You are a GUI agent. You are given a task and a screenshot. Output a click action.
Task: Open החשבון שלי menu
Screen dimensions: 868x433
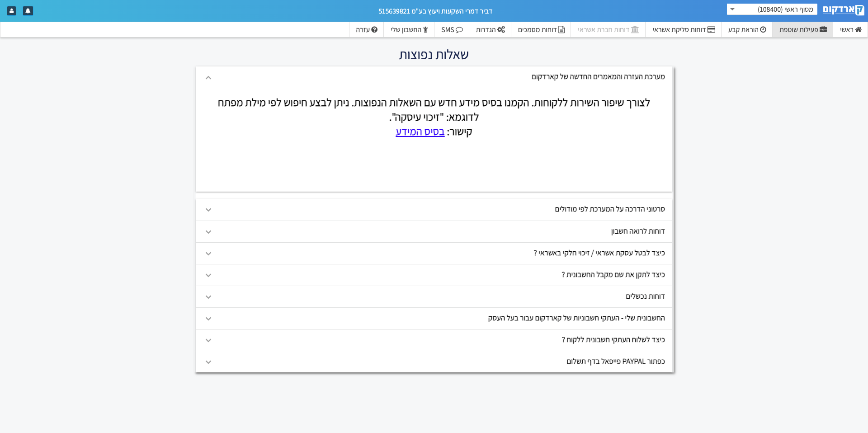click(x=409, y=30)
